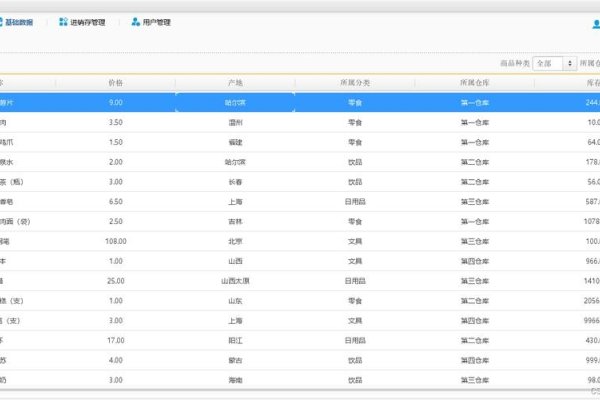Click the 用户管理 person icon

pos(135,22)
